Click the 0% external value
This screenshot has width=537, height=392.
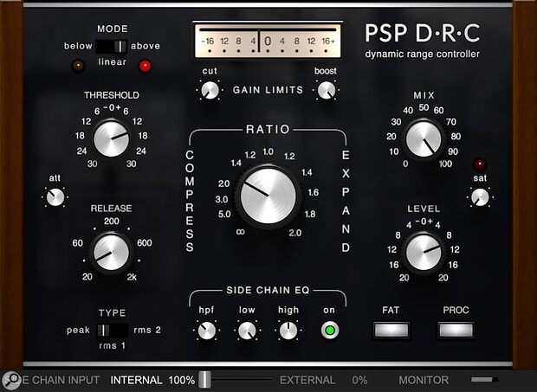(359, 380)
